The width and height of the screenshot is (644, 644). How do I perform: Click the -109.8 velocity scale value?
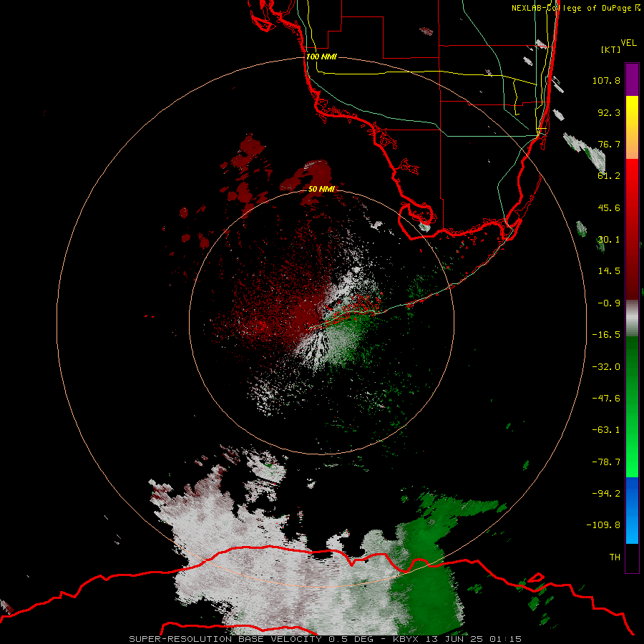603,525
